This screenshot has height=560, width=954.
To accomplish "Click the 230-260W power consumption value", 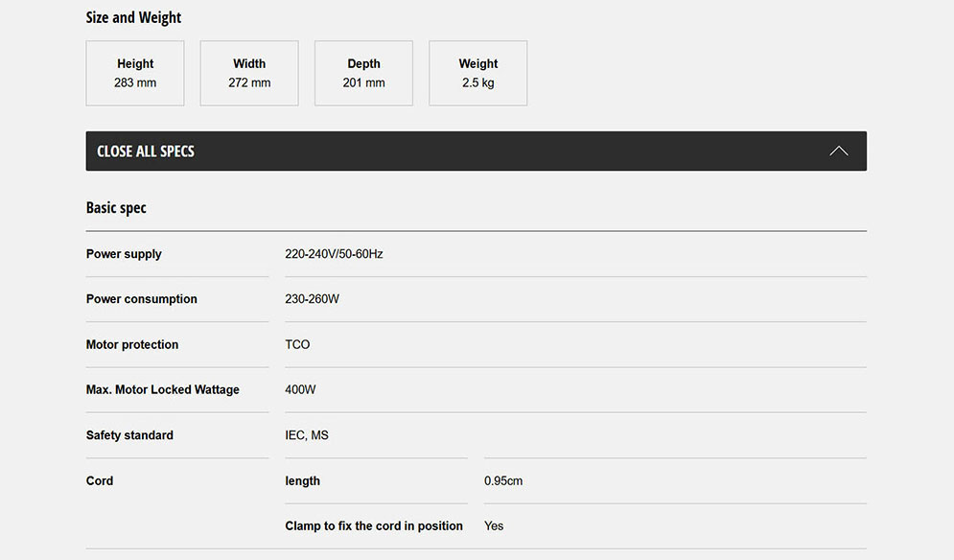I will [x=312, y=299].
